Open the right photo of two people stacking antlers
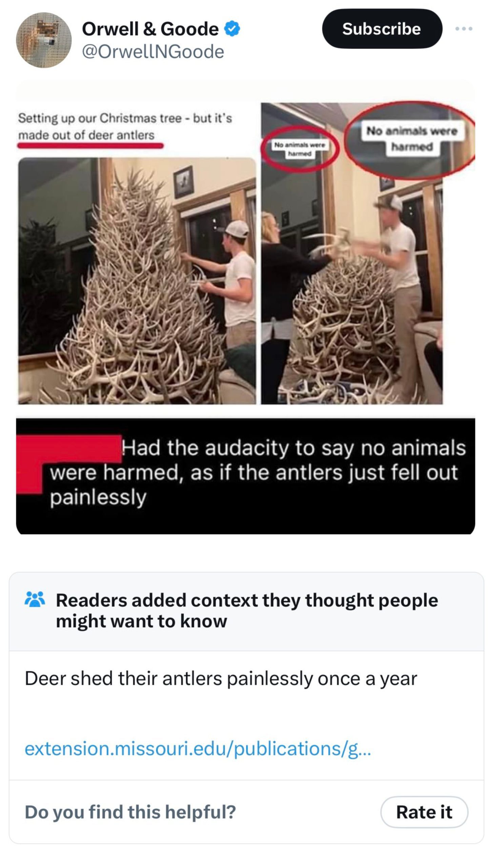This screenshot has height=868, width=488. [352, 254]
